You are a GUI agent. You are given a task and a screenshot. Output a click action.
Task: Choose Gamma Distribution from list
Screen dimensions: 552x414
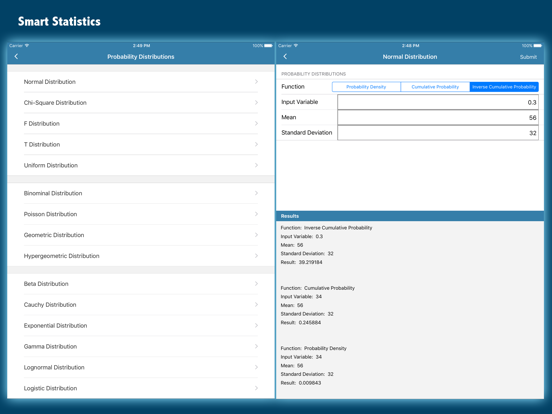click(x=141, y=346)
